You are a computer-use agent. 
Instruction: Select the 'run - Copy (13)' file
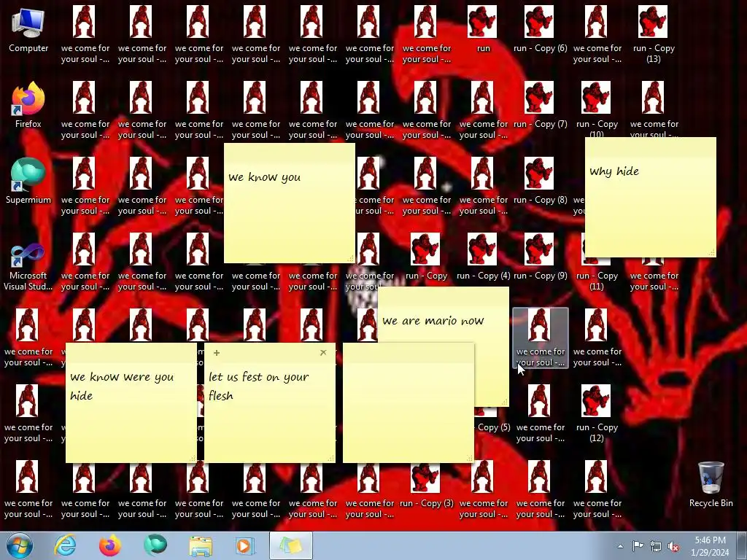pyautogui.click(x=653, y=34)
